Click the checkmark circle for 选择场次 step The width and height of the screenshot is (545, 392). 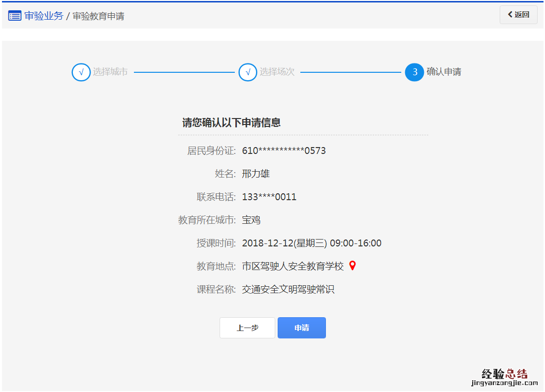248,72
